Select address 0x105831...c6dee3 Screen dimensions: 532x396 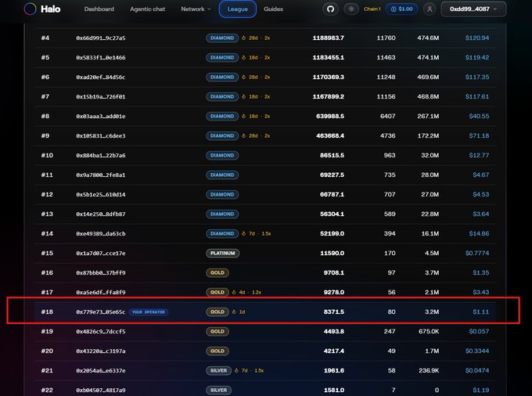[101, 135]
